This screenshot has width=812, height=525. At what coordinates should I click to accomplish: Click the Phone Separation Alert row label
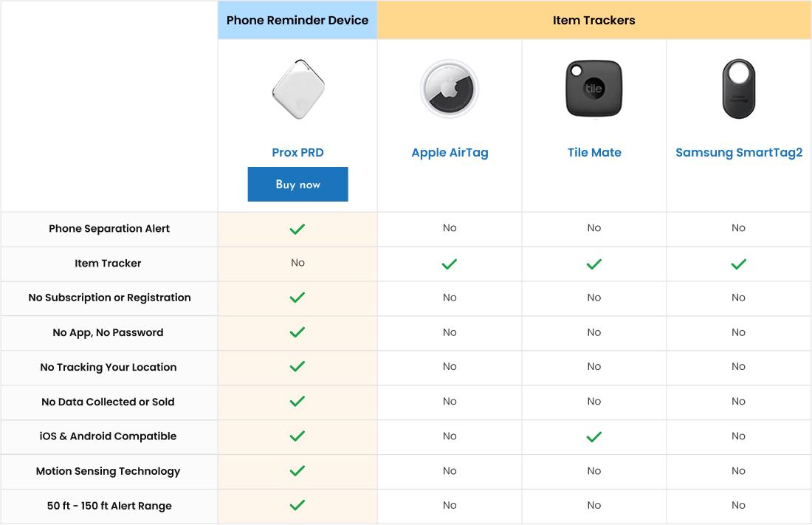109,228
